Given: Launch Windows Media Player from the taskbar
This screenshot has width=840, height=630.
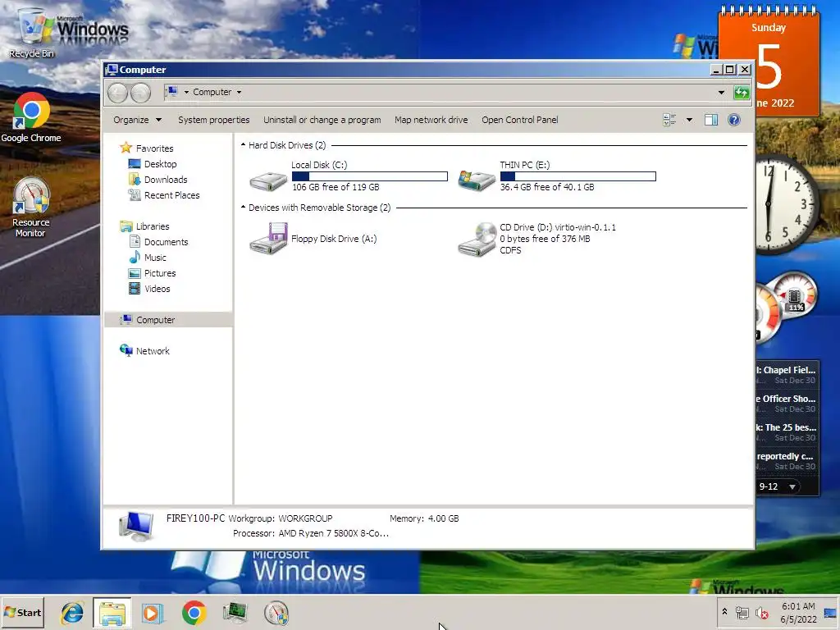Looking at the screenshot, I should (152, 613).
